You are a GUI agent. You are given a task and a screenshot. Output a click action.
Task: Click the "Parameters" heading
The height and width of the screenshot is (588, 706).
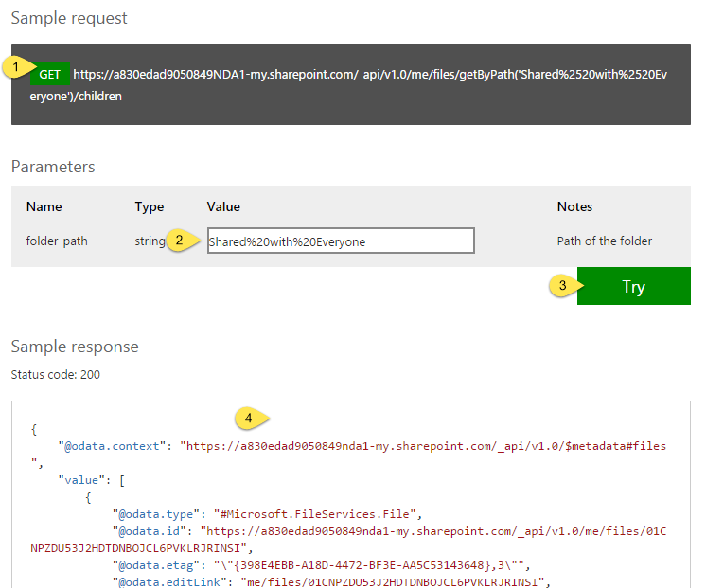[x=53, y=167]
